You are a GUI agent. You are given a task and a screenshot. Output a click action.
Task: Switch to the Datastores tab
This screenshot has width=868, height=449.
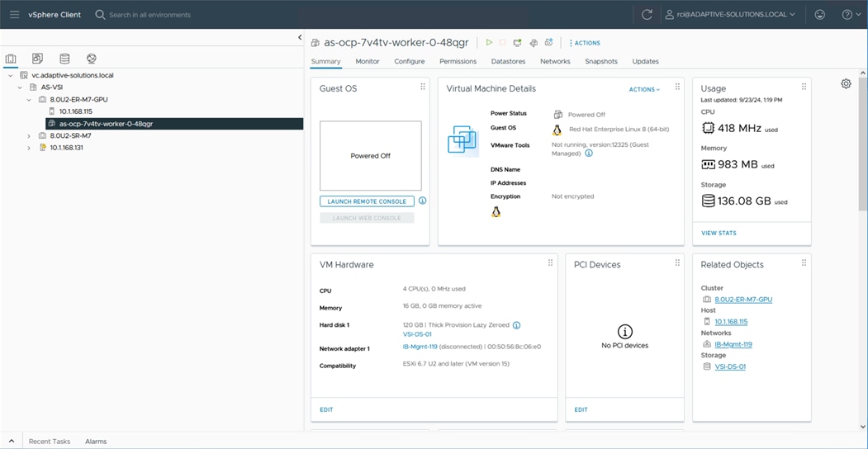[508, 61]
